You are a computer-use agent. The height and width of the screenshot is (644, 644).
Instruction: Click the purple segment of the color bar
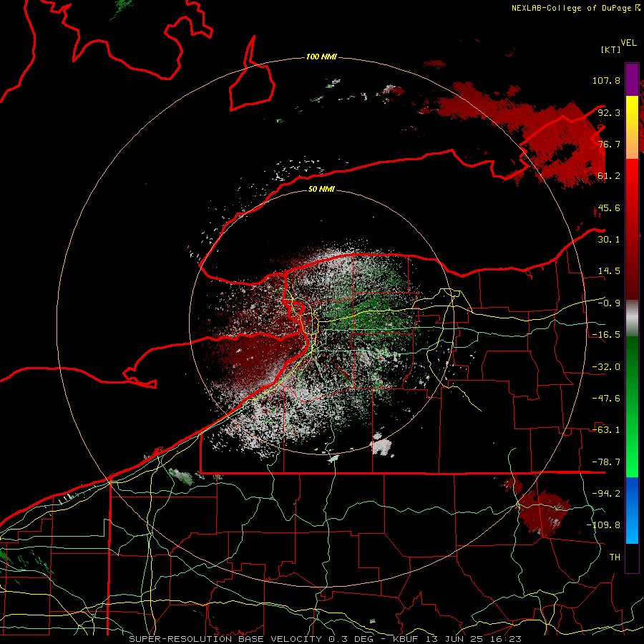632,79
